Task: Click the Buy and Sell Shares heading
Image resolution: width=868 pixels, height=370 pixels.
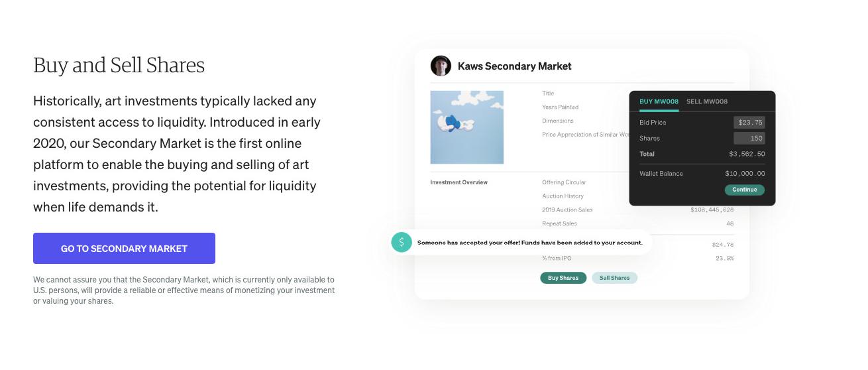Action: (119, 66)
